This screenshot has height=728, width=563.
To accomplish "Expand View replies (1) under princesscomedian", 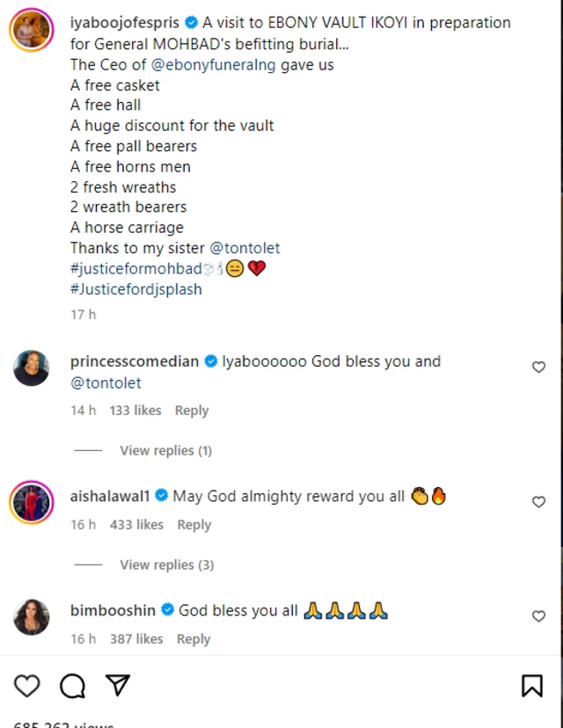I will (165, 451).
